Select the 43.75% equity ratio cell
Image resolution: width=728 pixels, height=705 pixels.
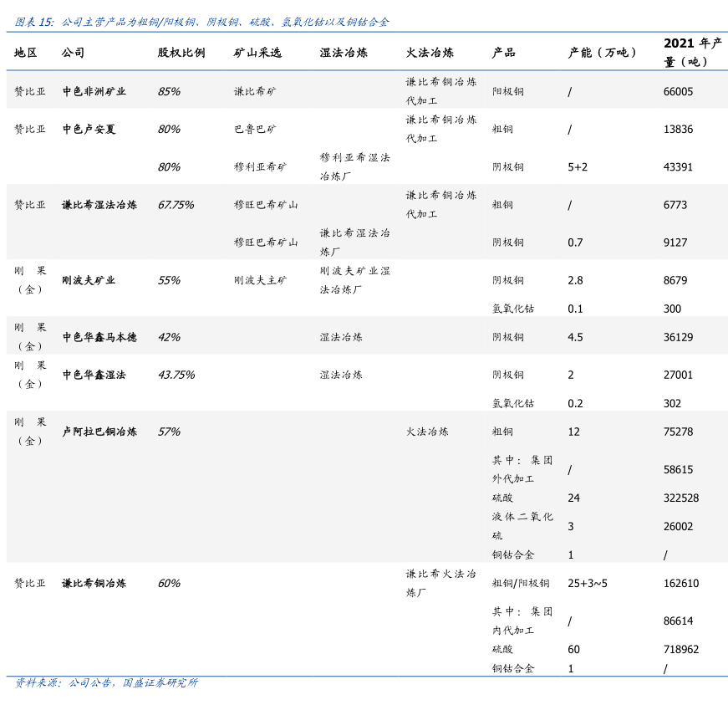176,375
